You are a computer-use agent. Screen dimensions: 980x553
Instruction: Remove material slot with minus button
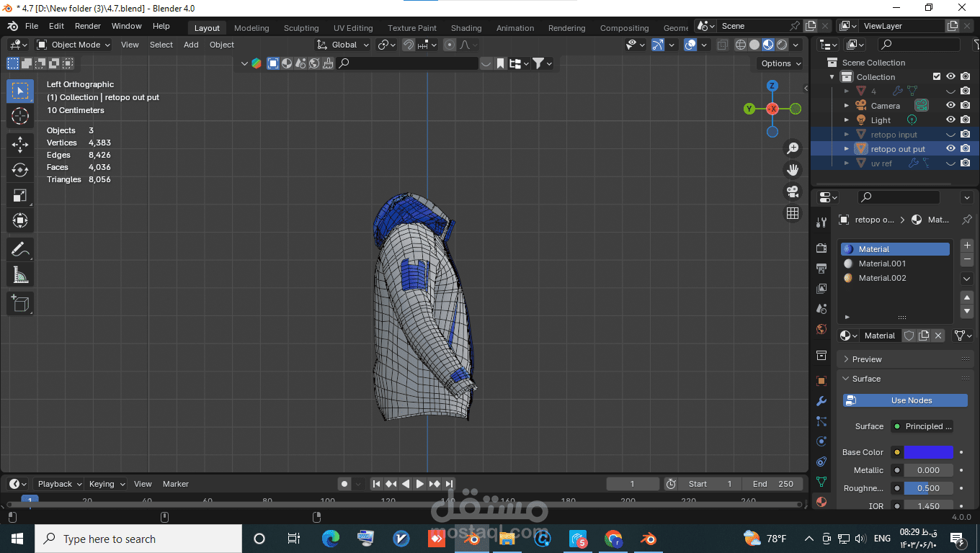967,259
